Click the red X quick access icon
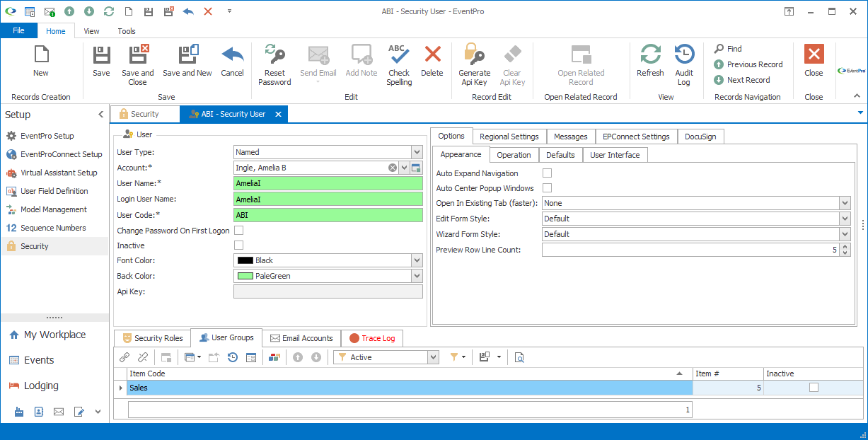The image size is (868, 440). [208, 11]
